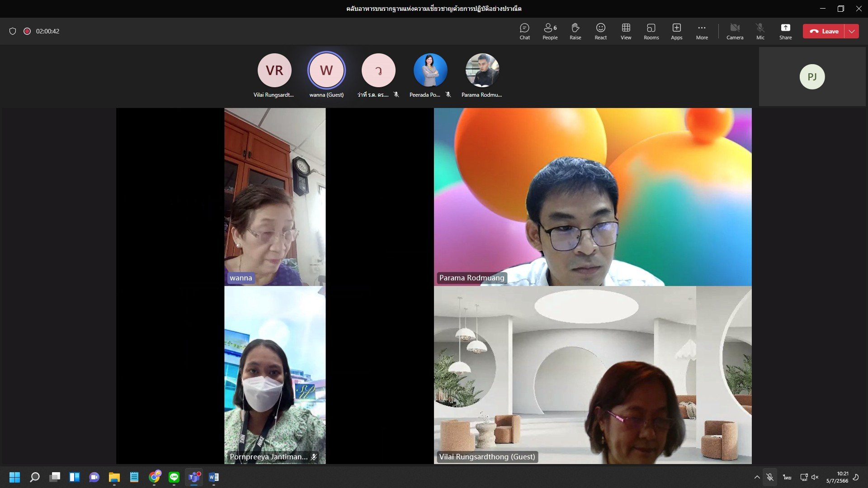Open the React emoji menu
The height and width of the screenshot is (488, 868).
tap(600, 31)
